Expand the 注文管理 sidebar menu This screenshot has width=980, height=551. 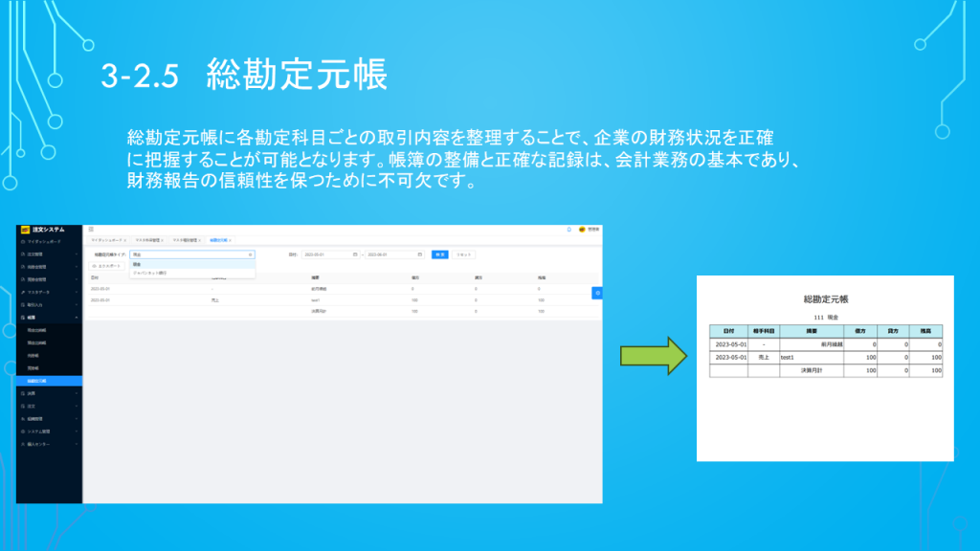[49, 254]
